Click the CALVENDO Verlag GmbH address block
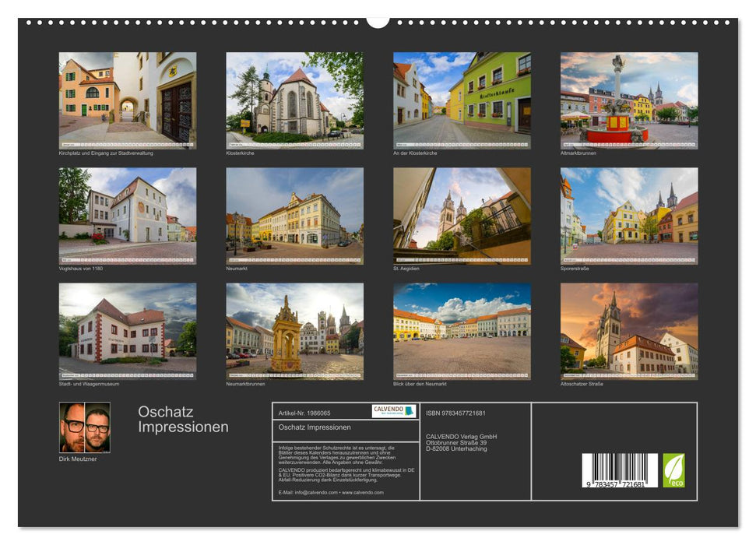Image resolution: width=756 pixels, height=545 pixels. 463,441
